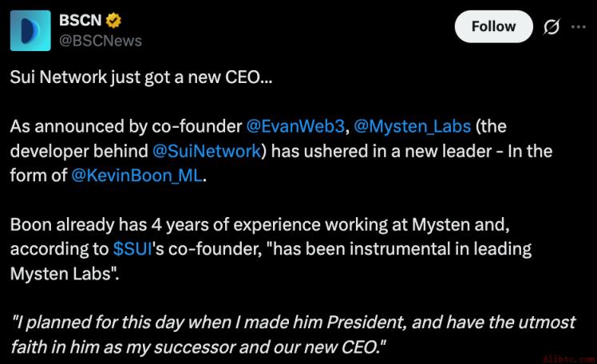Go to the @SuiNetwork mention
The width and height of the screenshot is (597, 364).
(207, 151)
